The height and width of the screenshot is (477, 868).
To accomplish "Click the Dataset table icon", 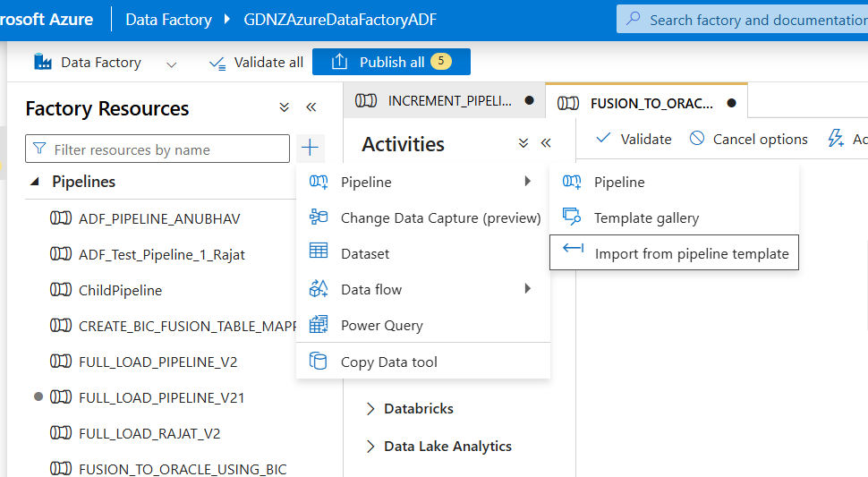I will (x=319, y=251).
